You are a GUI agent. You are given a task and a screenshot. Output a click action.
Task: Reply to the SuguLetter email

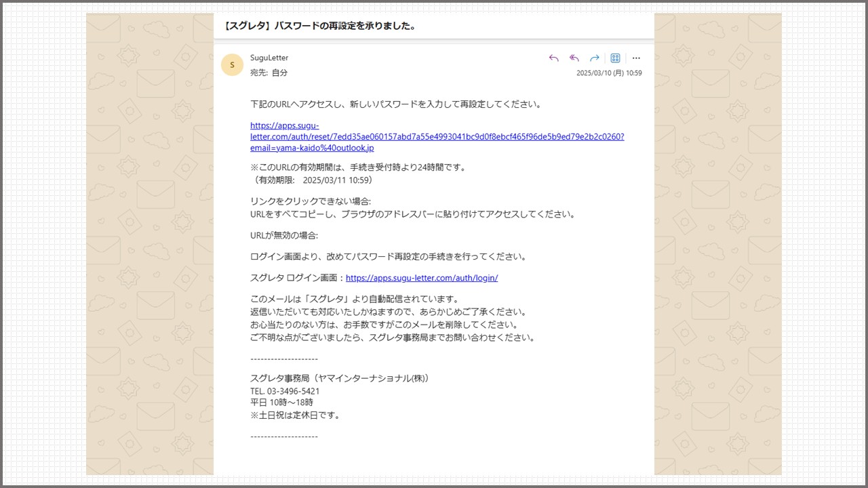click(x=553, y=58)
